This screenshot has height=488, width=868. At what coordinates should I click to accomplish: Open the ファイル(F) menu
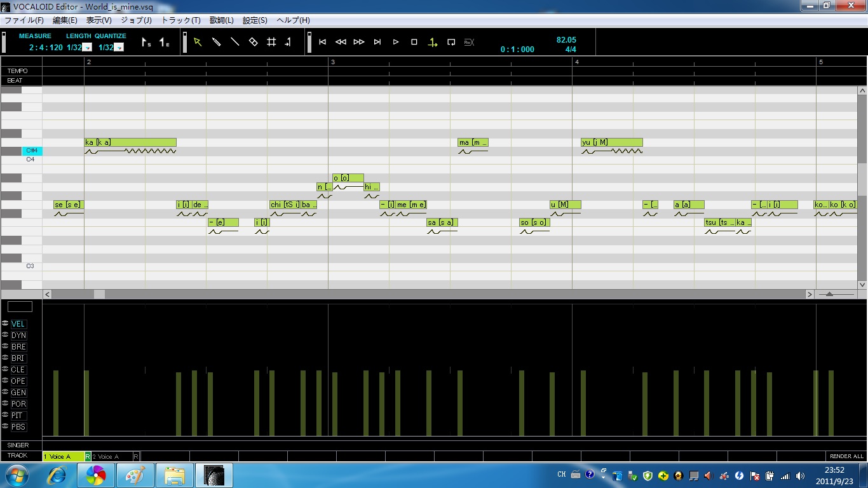click(x=24, y=20)
